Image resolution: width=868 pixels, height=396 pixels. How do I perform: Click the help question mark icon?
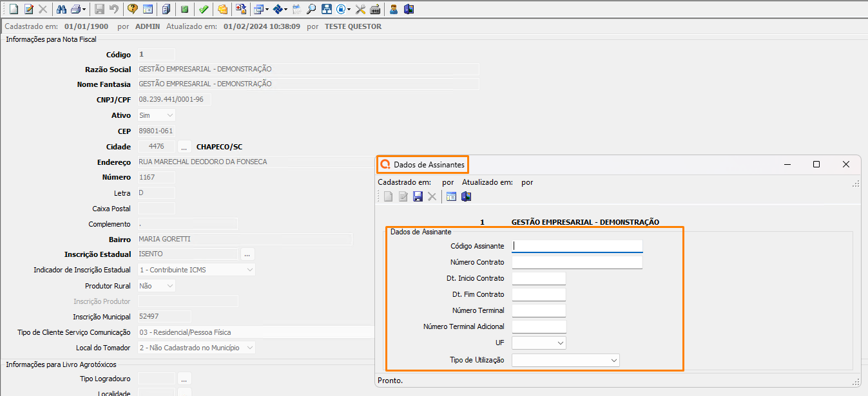tap(132, 9)
